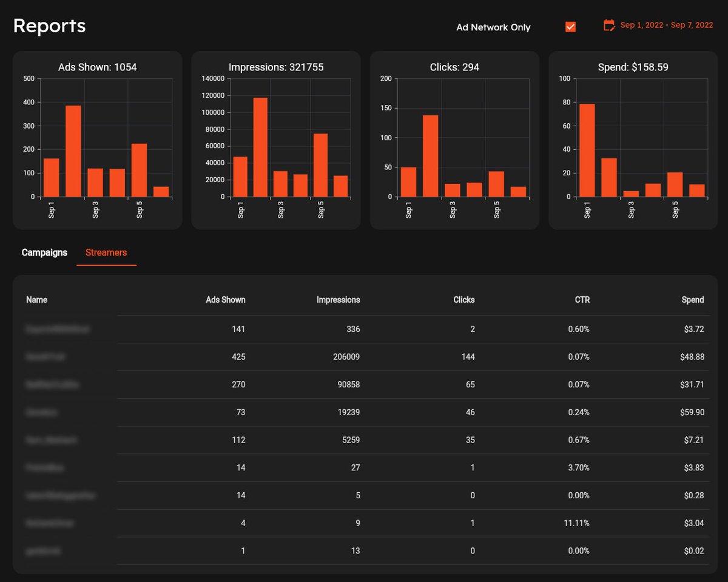This screenshot has width=728, height=582.
Task: Click the Spend value $3.04
Action: tap(694, 523)
